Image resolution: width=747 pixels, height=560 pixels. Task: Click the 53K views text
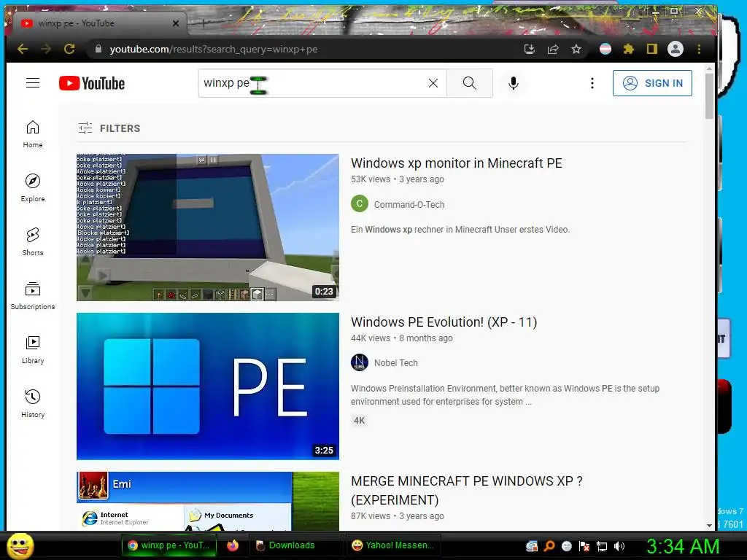coord(371,179)
